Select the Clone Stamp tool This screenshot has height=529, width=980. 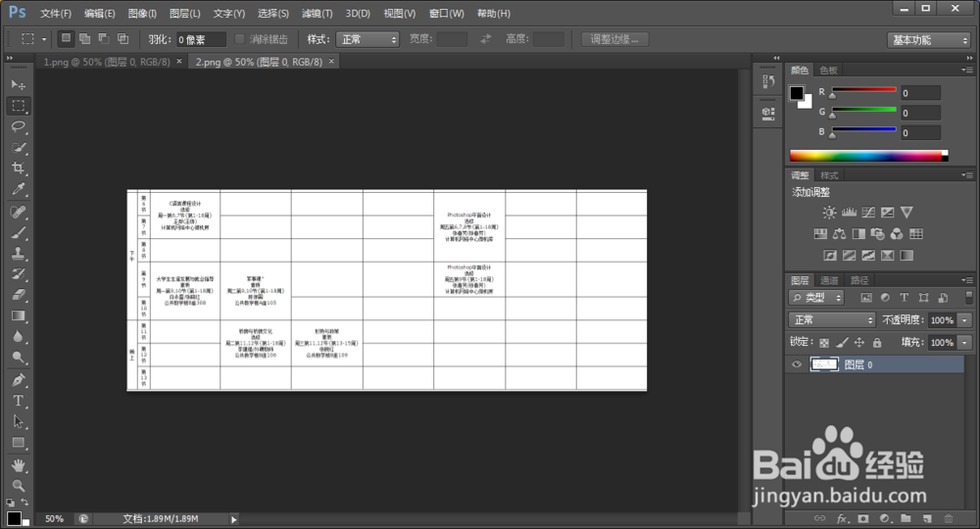pyautogui.click(x=18, y=254)
